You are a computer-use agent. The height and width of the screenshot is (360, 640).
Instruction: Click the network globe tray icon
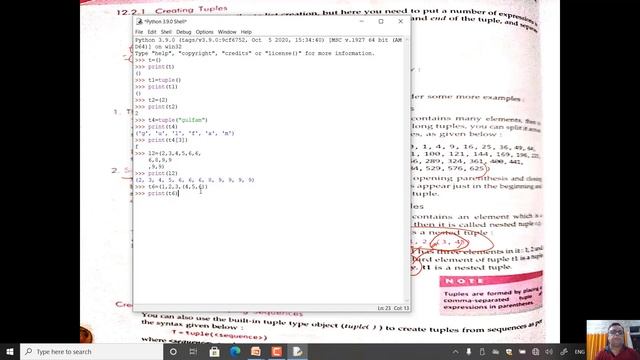[x=536, y=351]
